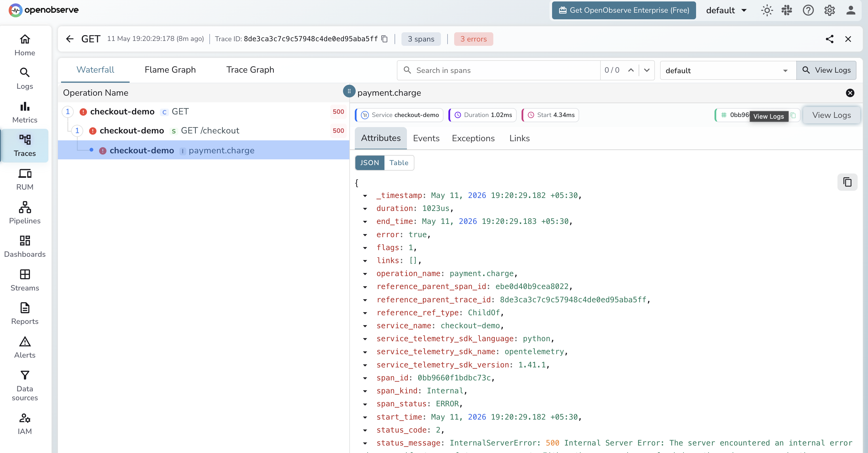Open Pipelines from sidebar
This screenshot has width=868, height=453.
click(24, 213)
